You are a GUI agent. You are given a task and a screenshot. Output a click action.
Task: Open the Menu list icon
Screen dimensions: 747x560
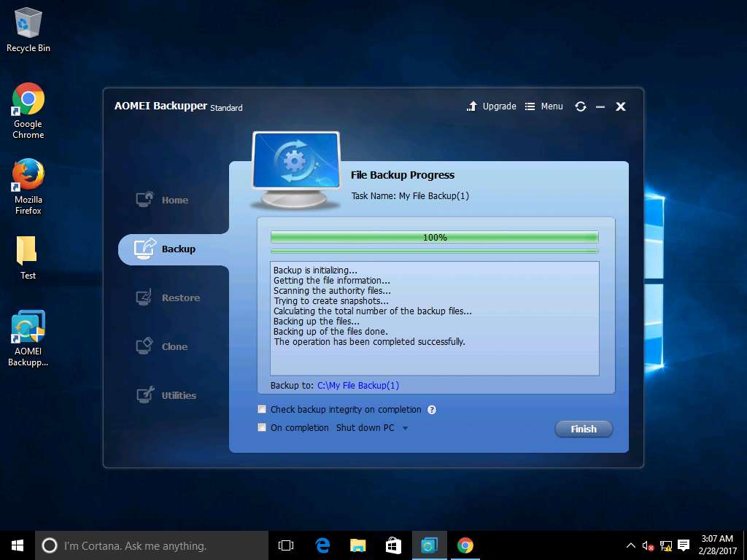(x=530, y=106)
